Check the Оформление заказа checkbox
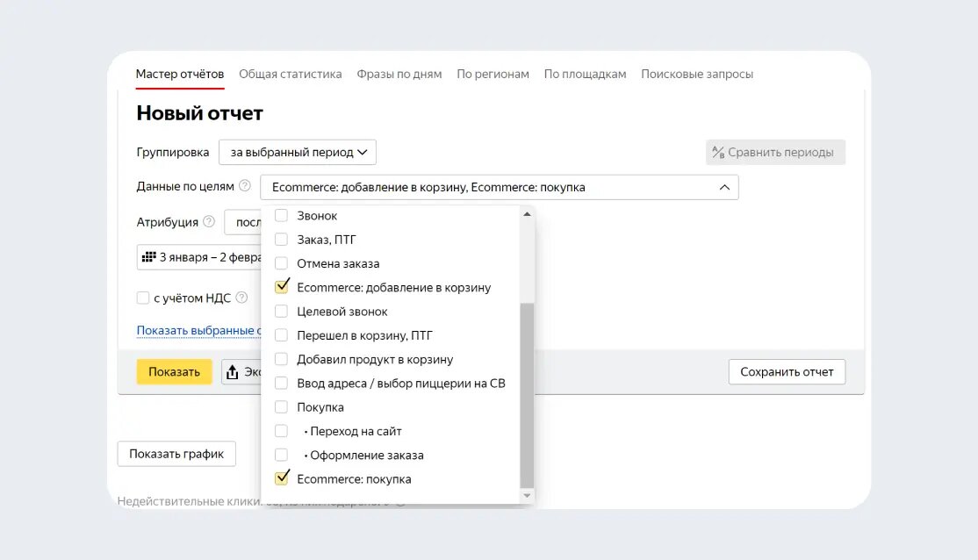The width and height of the screenshot is (978, 560). click(x=281, y=456)
